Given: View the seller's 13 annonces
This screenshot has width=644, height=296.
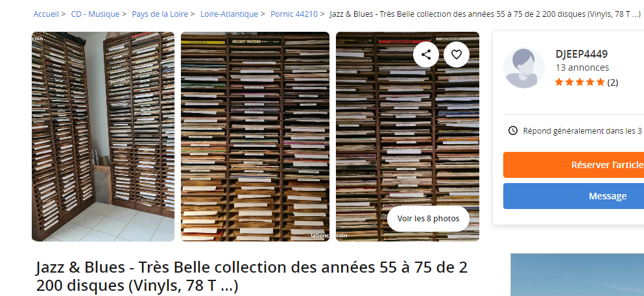Looking at the screenshot, I should (582, 68).
